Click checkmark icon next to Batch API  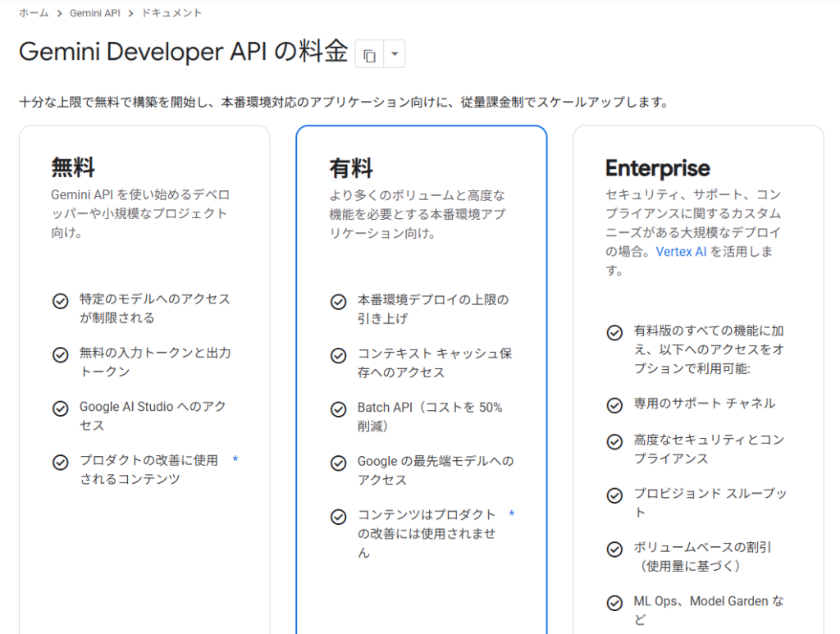click(x=338, y=409)
